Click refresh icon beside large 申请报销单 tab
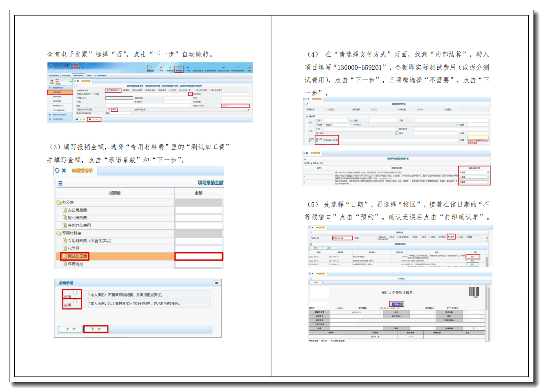 click(57, 171)
